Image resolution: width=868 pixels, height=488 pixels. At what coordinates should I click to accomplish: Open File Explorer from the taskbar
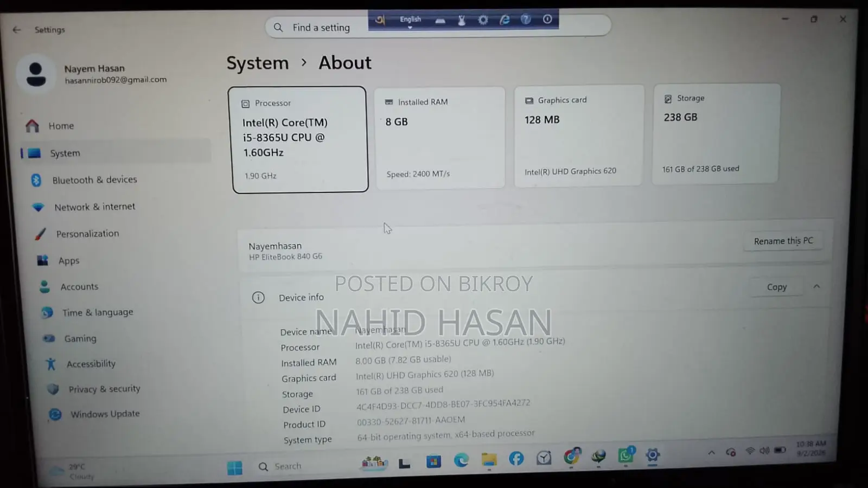point(489,460)
